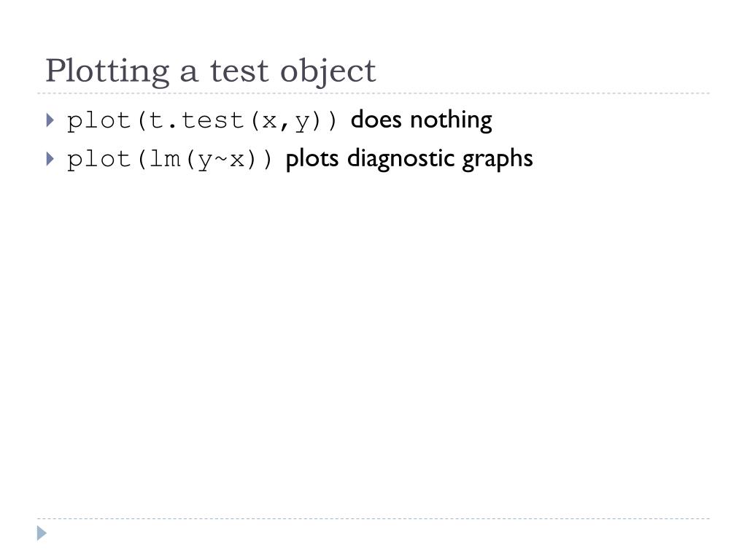The width and height of the screenshot is (747, 560).
Task: Click the word "object" in the title
Action: click(x=328, y=72)
